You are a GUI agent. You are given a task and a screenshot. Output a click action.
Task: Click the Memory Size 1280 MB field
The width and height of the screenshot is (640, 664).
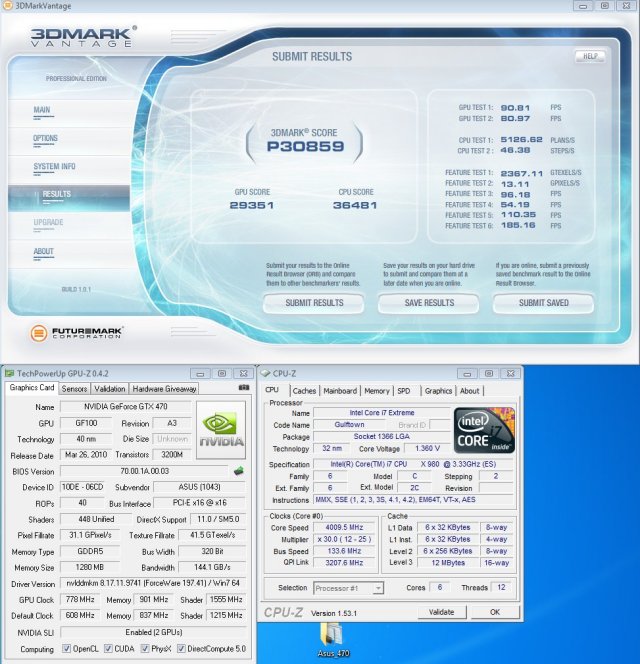[90, 567]
